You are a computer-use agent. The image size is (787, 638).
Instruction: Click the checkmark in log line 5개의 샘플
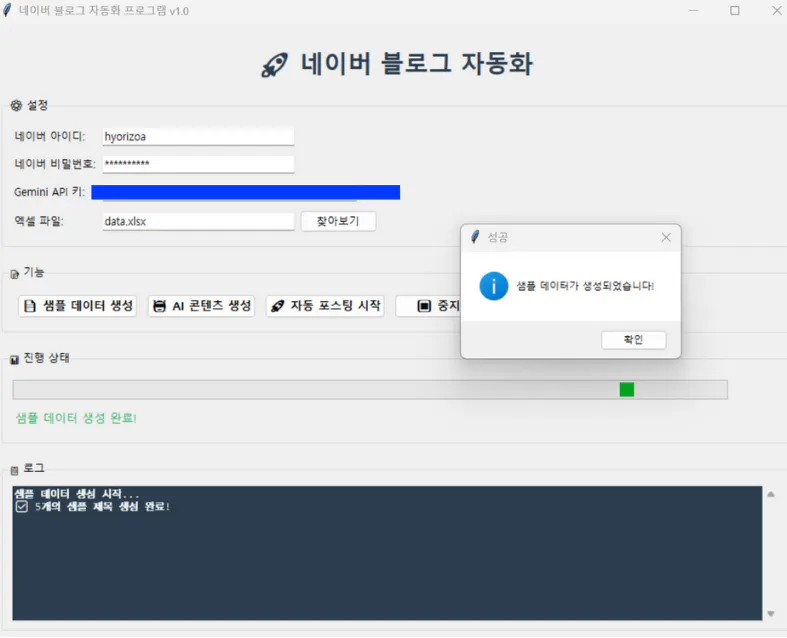click(22, 506)
